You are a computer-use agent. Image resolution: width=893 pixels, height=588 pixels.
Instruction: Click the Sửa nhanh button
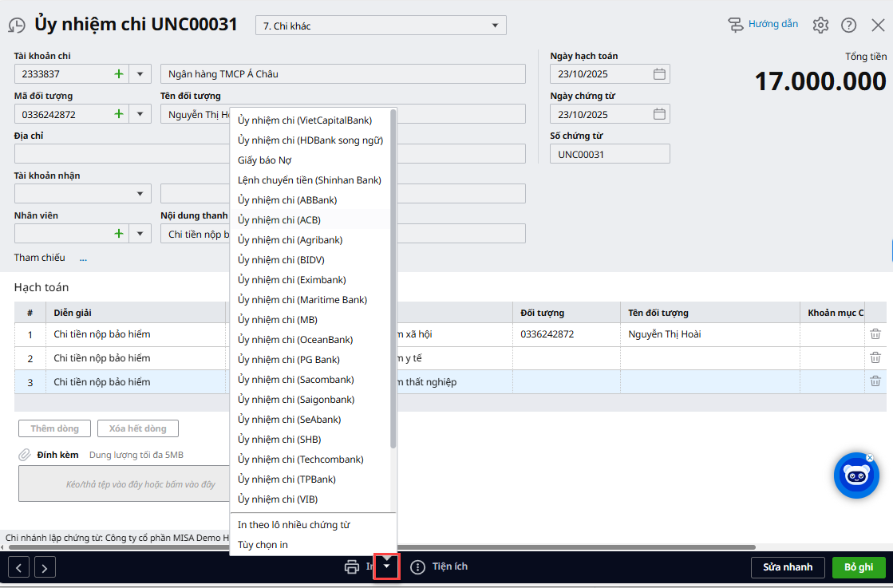pyautogui.click(x=787, y=567)
